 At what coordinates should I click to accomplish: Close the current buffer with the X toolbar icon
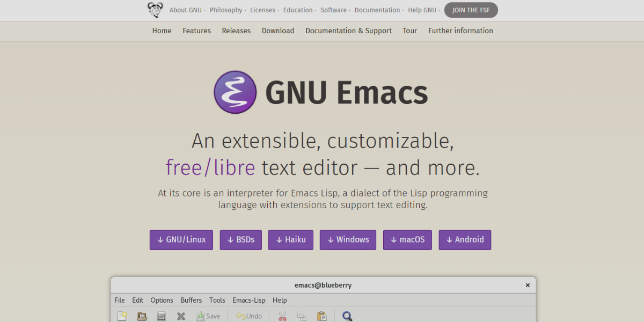(181, 316)
